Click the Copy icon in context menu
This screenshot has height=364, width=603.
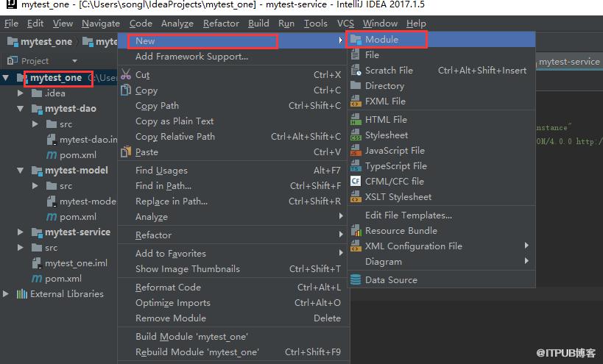click(126, 90)
